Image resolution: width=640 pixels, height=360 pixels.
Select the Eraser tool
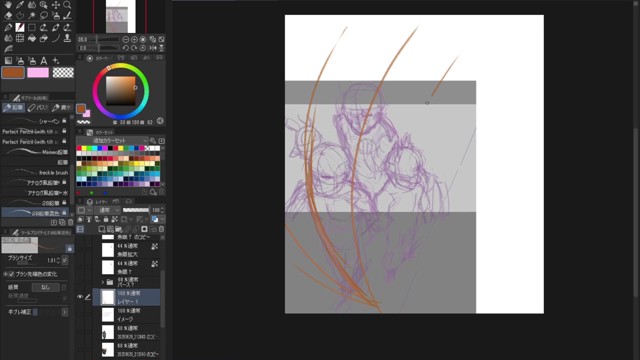(x=8, y=16)
